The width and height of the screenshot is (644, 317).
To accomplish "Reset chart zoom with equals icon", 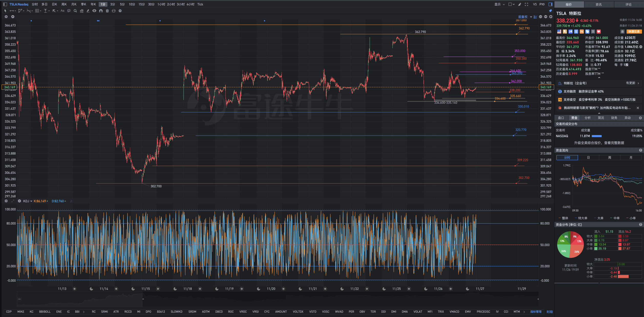I will [541, 17].
